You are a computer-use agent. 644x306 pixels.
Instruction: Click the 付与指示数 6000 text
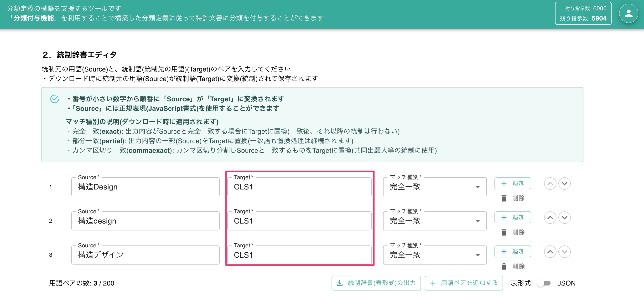[586, 8]
